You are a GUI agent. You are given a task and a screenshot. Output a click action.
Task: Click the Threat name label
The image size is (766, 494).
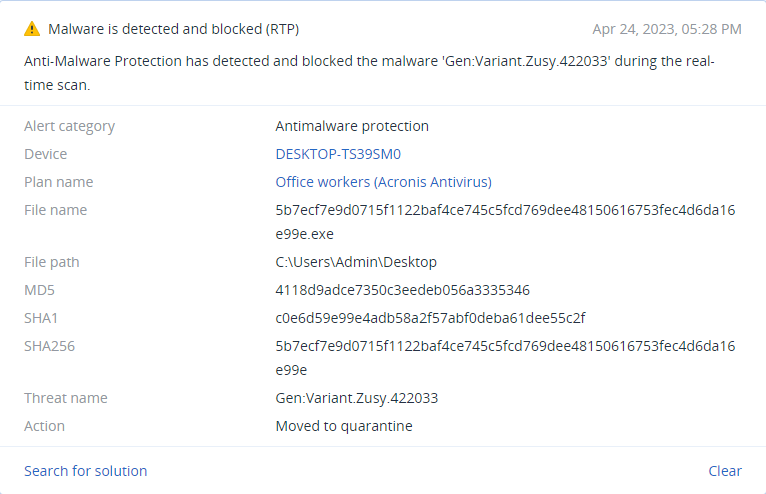65,398
